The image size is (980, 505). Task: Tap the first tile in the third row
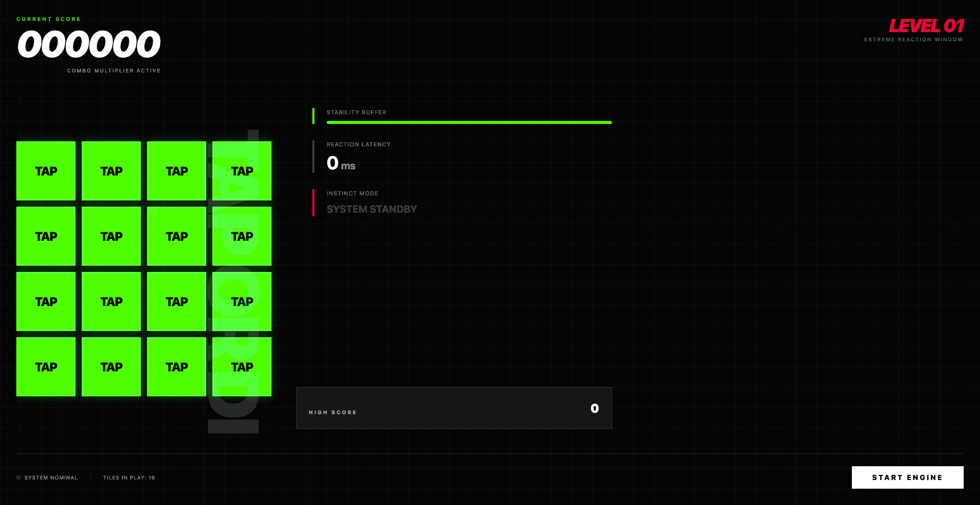[x=46, y=301]
